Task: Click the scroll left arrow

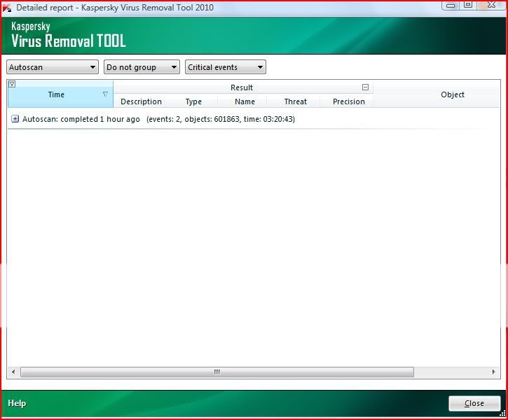Action: [x=13, y=372]
